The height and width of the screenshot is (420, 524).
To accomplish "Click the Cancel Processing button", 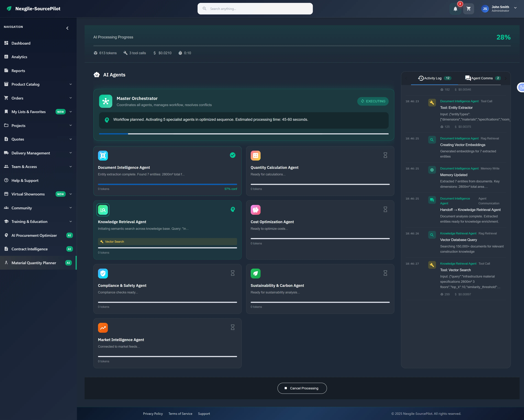I will [x=302, y=388].
